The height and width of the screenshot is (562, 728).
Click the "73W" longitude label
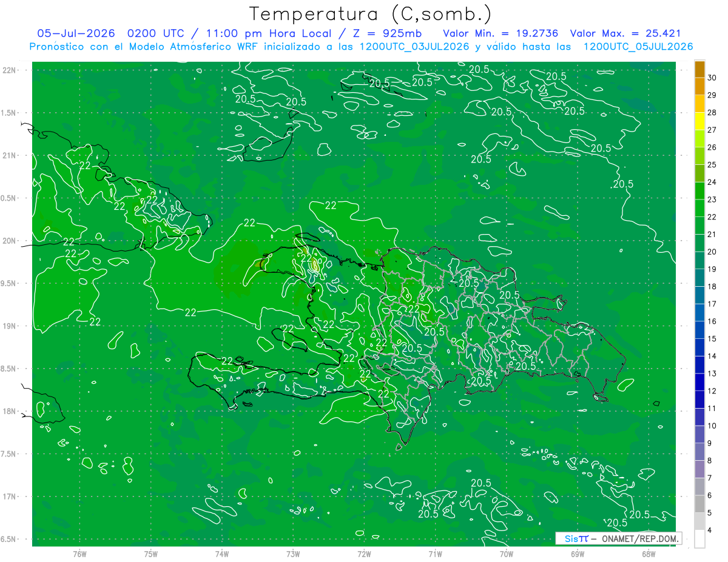[293, 554]
